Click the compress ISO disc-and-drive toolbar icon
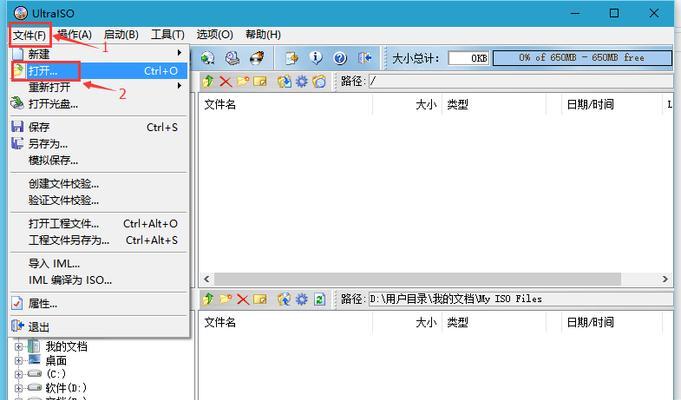 click(x=233, y=58)
